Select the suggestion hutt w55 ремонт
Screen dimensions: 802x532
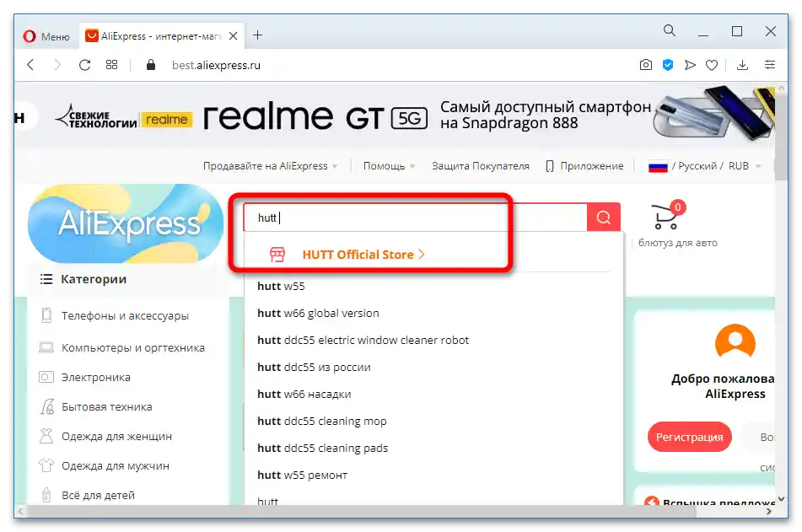pyautogui.click(x=302, y=476)
